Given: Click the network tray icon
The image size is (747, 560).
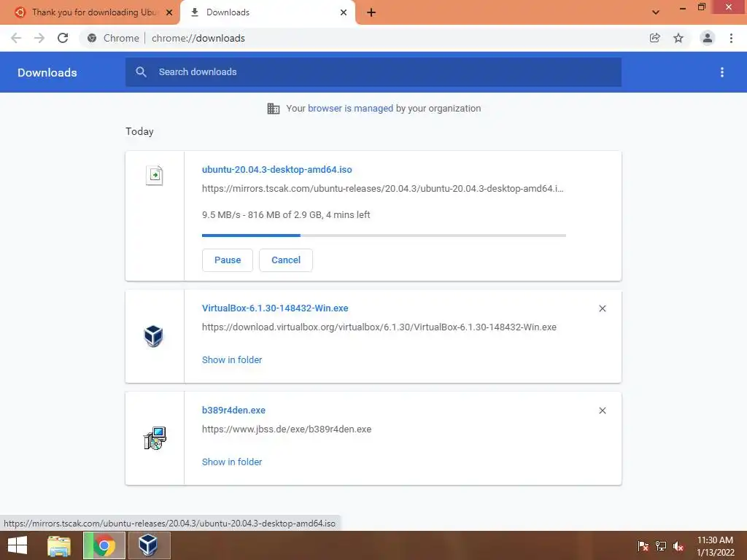Looking at the screenshot, I should pyautogui.click(x=661, y=546).
